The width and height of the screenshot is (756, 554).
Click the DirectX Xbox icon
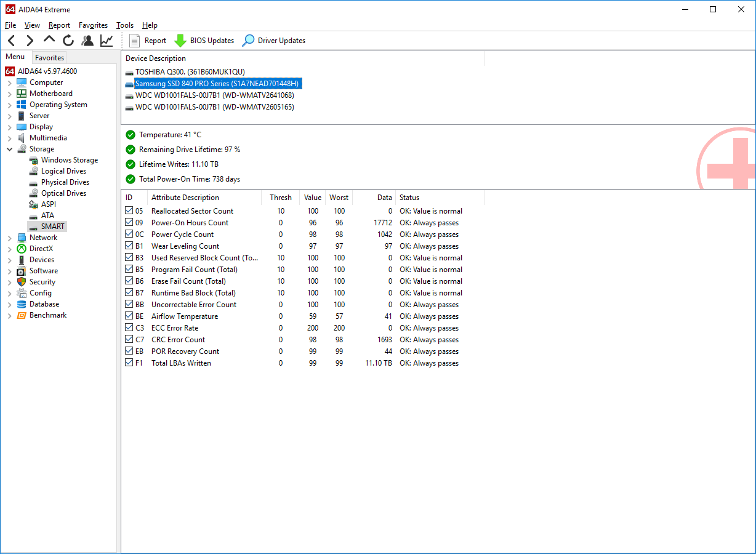(x=22, y=249)
